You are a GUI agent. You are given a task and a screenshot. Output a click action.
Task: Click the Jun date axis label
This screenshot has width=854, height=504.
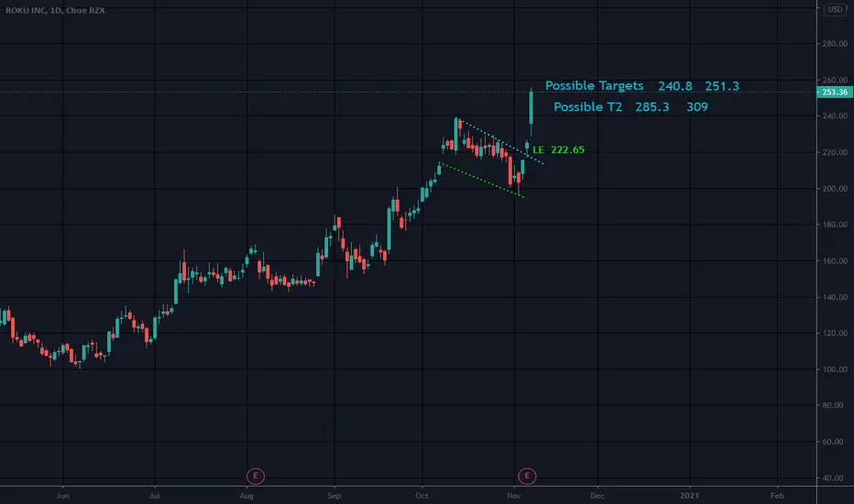[x=62, y=495]
